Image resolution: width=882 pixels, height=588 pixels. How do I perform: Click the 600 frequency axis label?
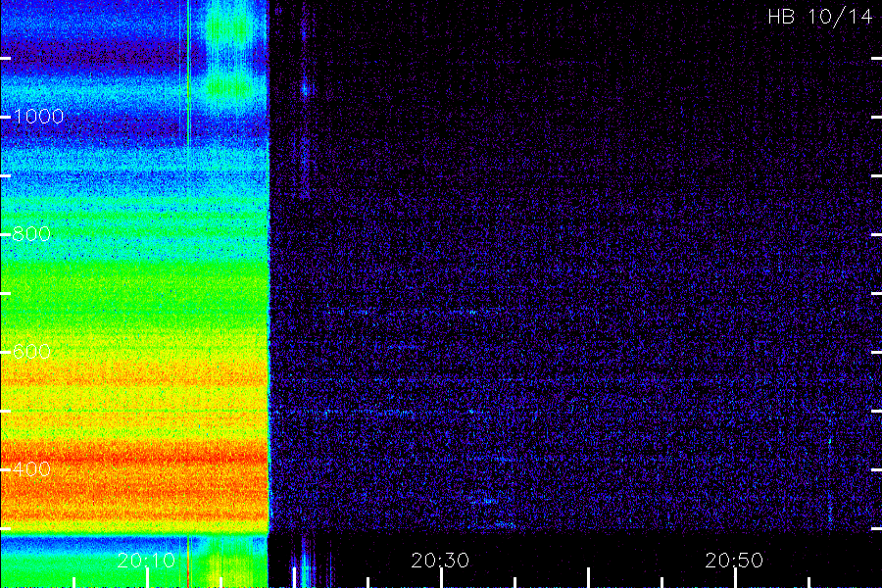pos(31,352)
